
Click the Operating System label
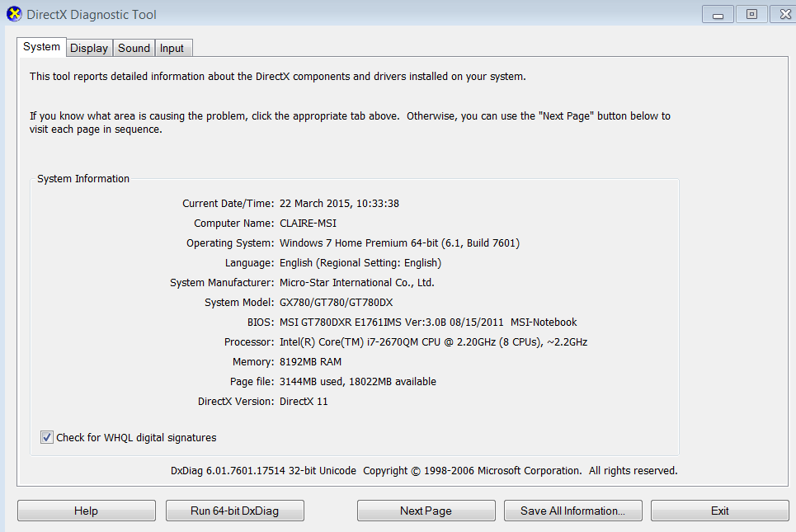pos(230,243)
